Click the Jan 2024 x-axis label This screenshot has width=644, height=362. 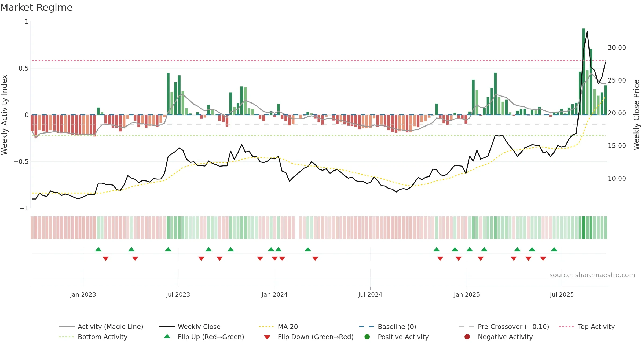click(x=275, y=294)
